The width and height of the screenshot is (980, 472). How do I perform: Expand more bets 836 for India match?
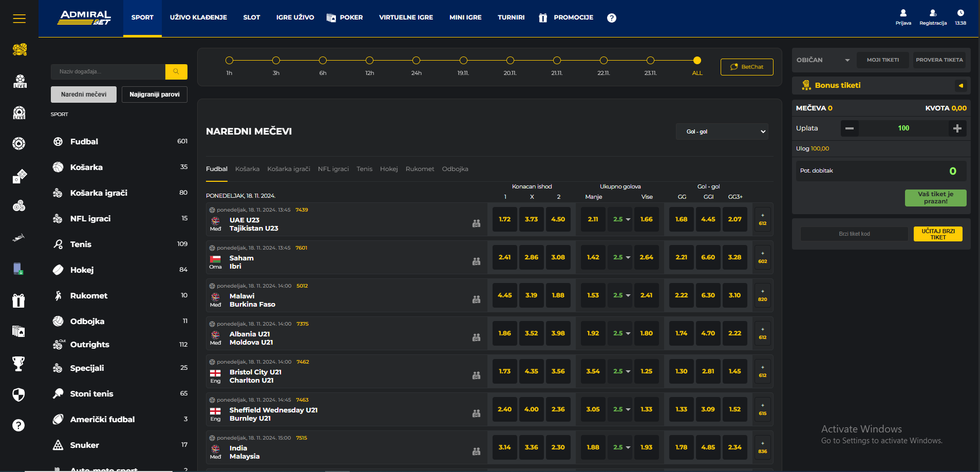click(763, 447)
